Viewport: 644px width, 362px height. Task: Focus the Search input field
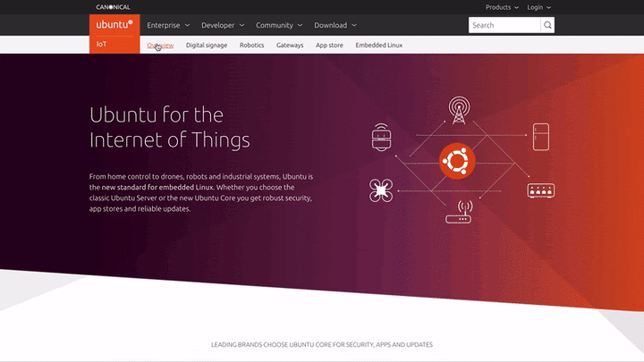(504, 25)
